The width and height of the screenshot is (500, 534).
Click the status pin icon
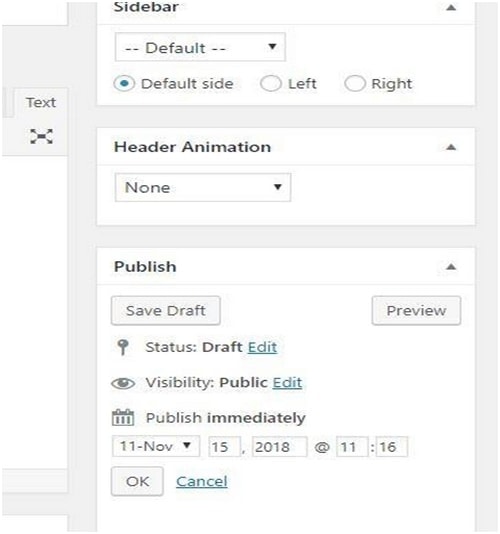[x=123, y=347]
